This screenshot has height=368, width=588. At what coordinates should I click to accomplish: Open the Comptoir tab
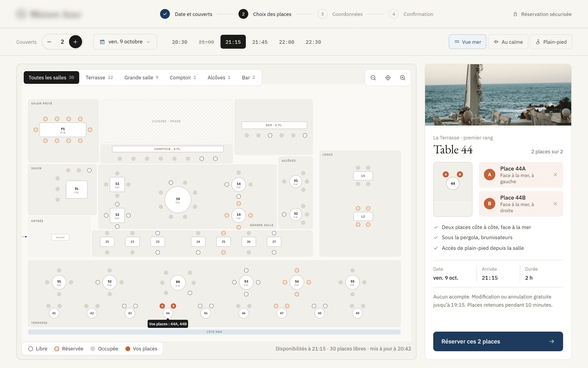[x=183, y=78]
